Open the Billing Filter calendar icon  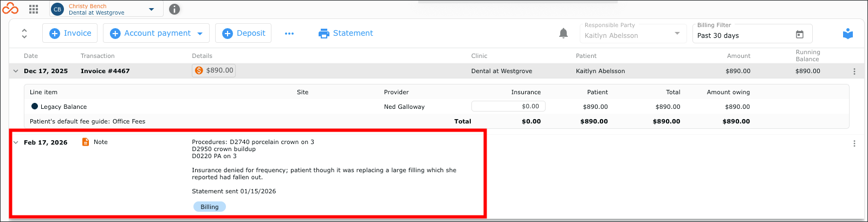(x=800, y=35)
